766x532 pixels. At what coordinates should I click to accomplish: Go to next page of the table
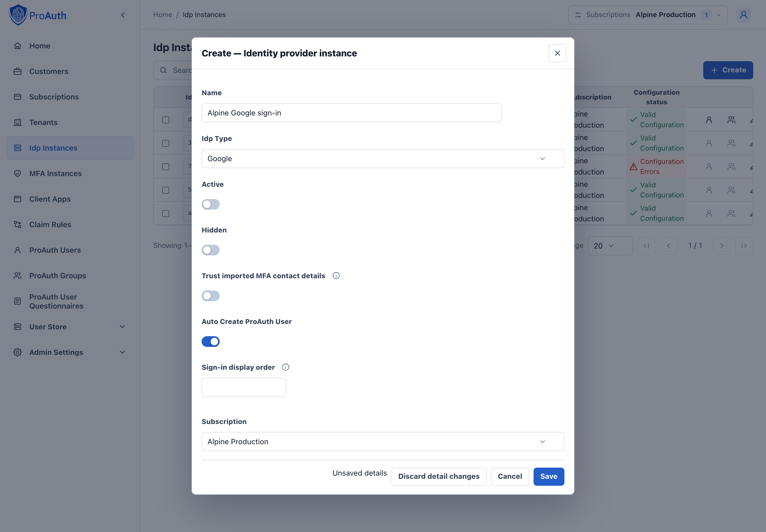722,246
